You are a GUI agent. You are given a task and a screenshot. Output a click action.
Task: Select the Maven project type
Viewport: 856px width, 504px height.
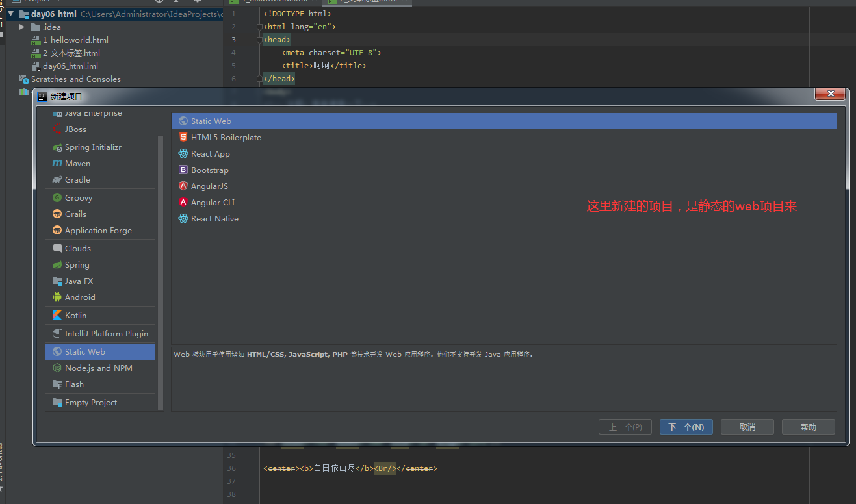click(x=100, y=164)
